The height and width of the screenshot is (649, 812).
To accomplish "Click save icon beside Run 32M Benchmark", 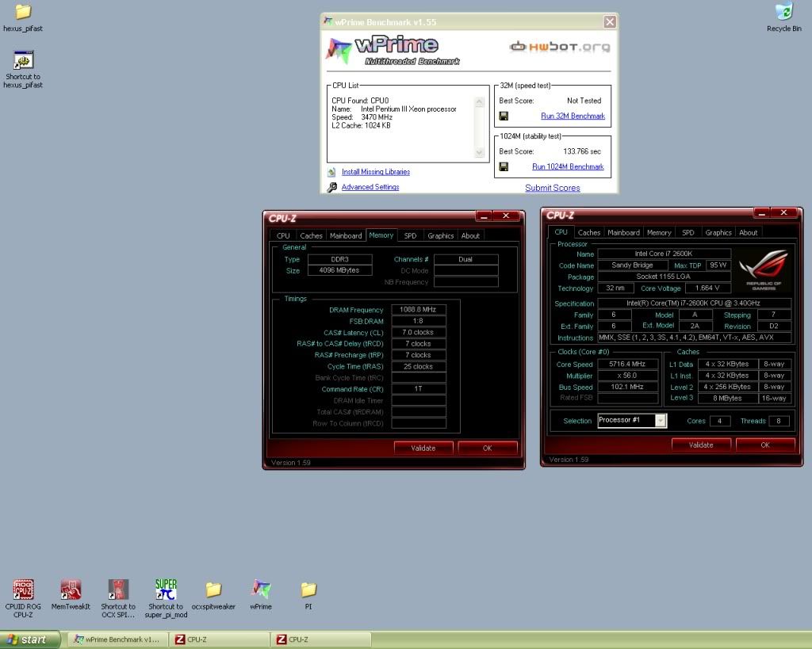I will (504, 116).
